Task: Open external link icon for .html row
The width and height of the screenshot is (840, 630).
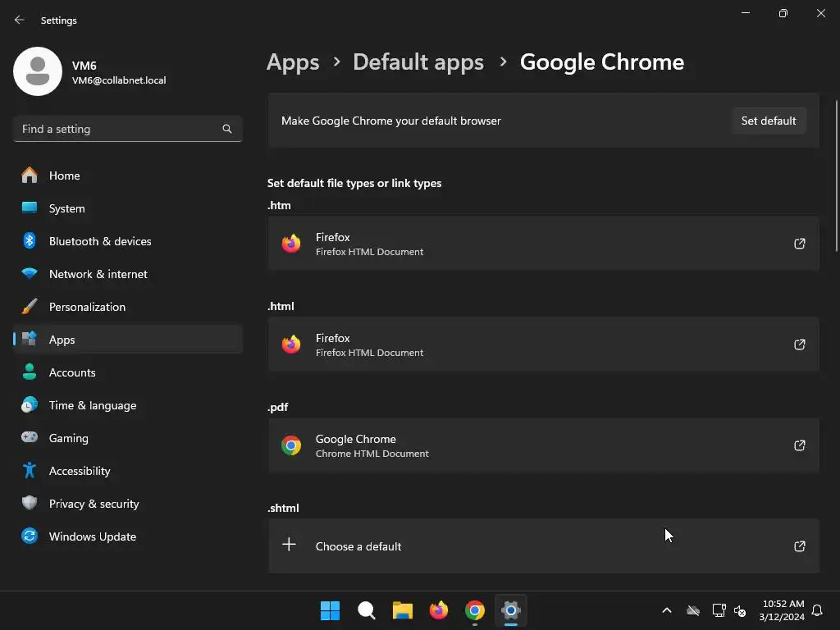Action: 799,345
